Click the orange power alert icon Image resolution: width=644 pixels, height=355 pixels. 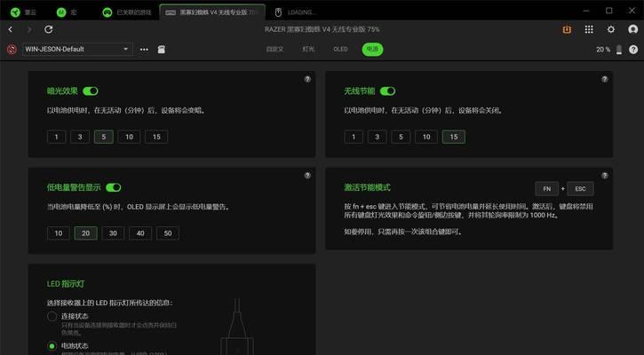[x=567, y=29]
